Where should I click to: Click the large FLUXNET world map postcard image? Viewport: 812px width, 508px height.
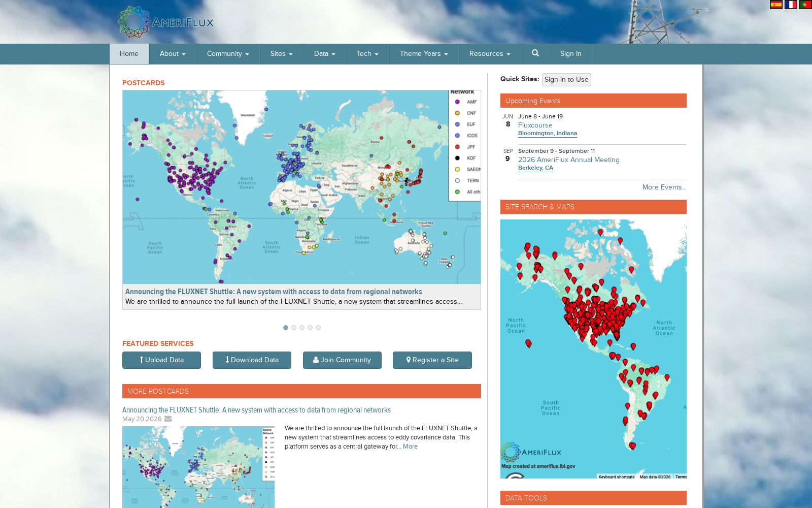click(301, 187)
